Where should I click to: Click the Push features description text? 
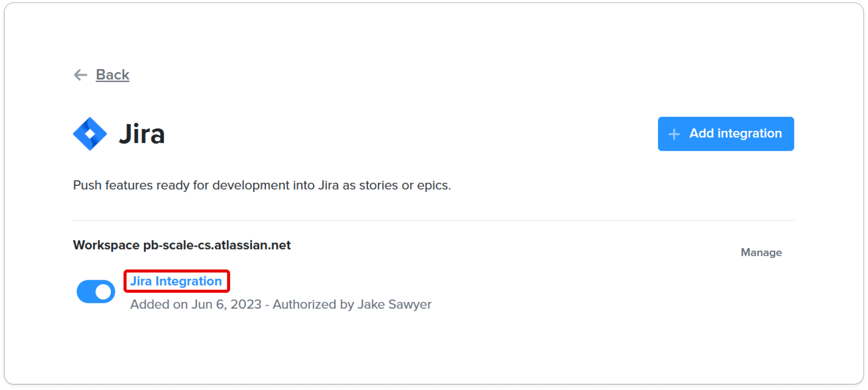(x=262, y=185)
